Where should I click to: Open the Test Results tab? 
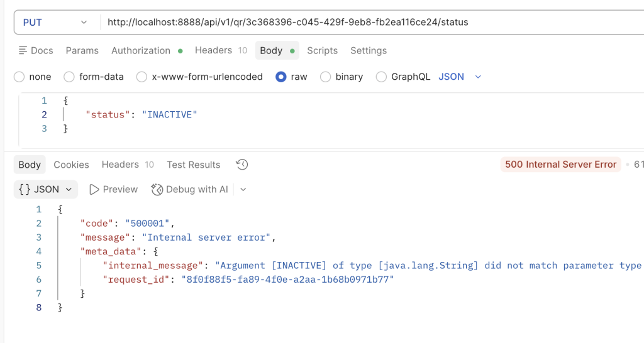(193, 165)
